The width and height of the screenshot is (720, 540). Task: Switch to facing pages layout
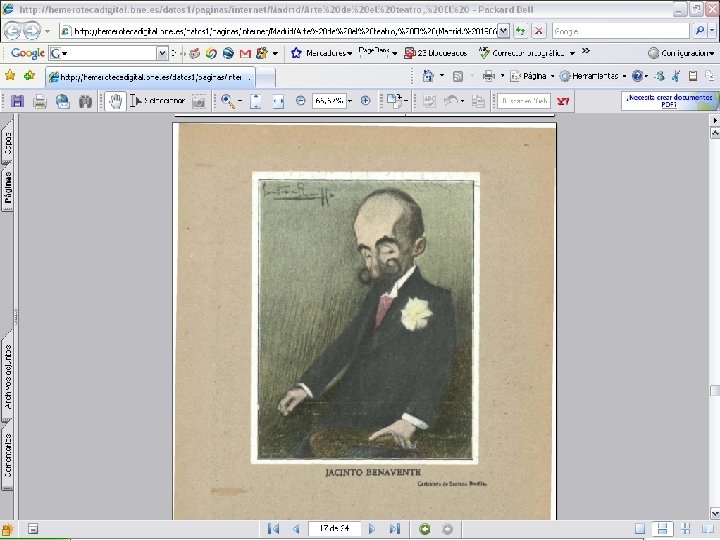pos(708,529)
